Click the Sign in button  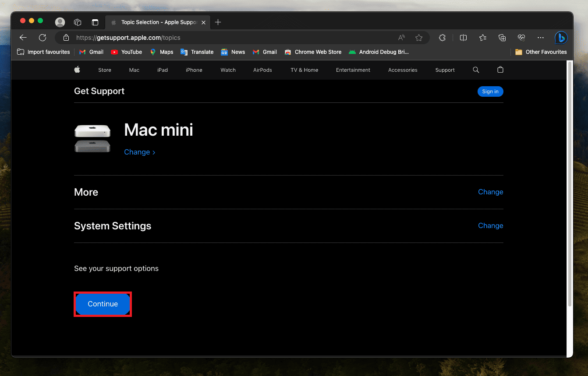[490, 91]
